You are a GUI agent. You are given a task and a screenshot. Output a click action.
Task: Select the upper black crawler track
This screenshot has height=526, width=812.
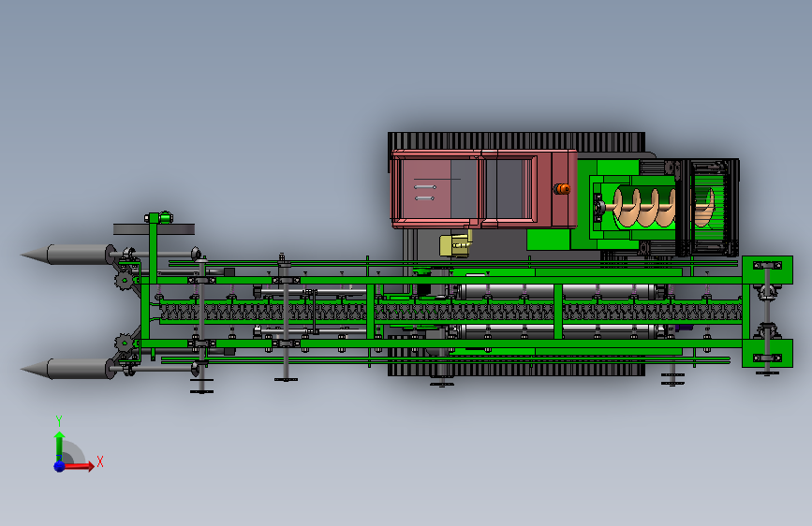pyautogui.click(x=516, y=140)
